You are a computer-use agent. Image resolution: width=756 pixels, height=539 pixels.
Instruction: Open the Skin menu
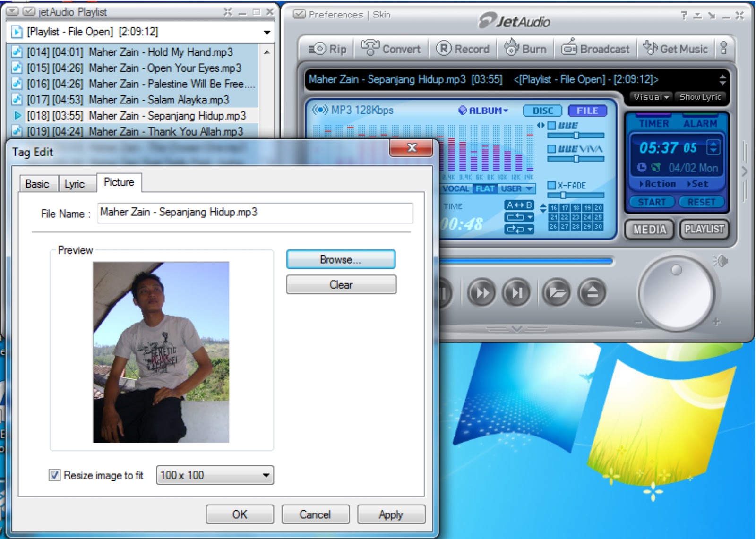[x=382, y=15]
